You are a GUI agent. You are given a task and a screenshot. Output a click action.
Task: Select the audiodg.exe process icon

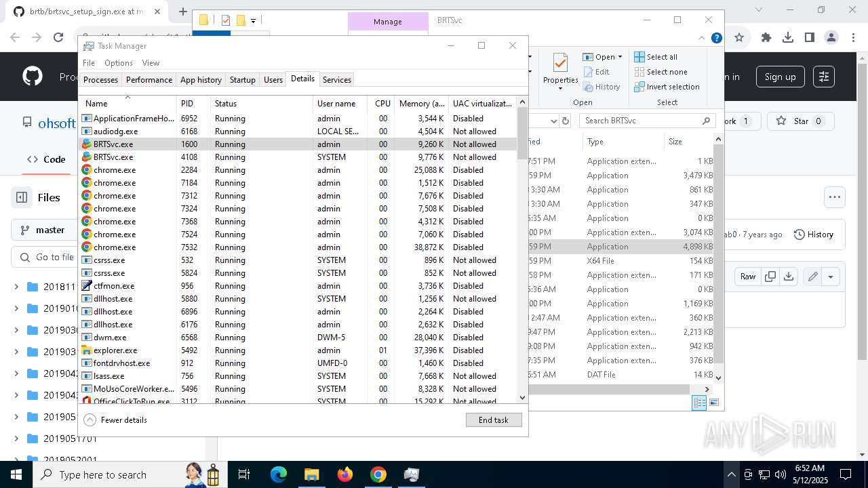[87, 131]
